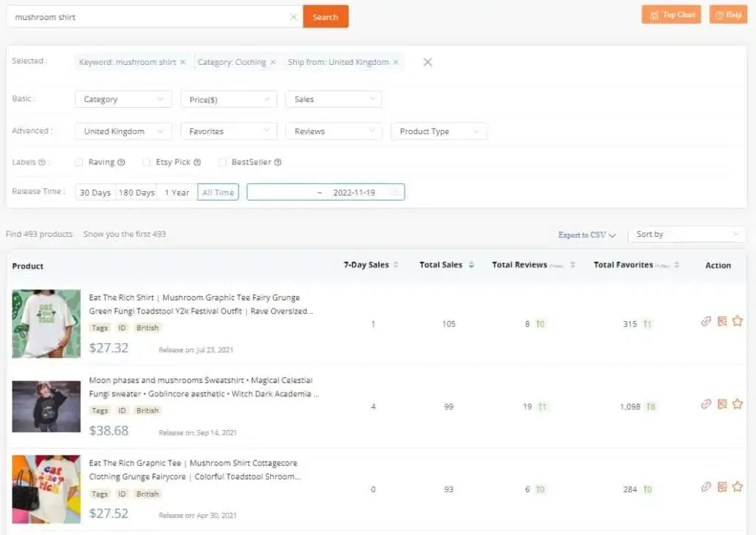Viewport: 756px width, 535px height.
Task: Click the Search button
Action: pyautogui.click(x=326, y=16)
